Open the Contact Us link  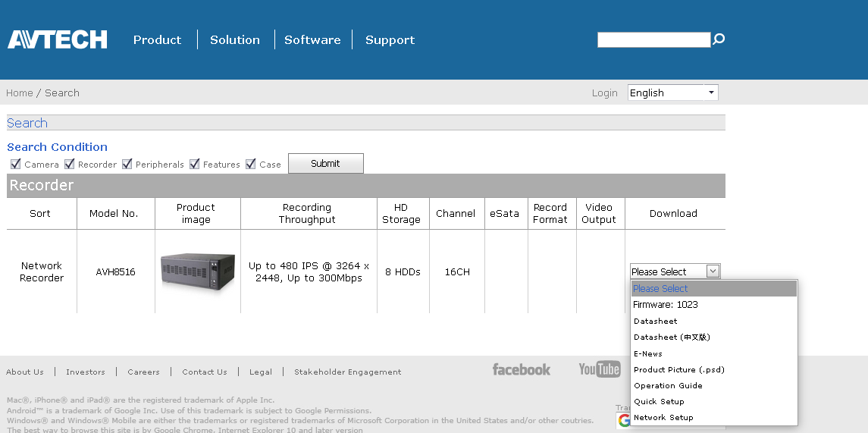click(204, 372)
